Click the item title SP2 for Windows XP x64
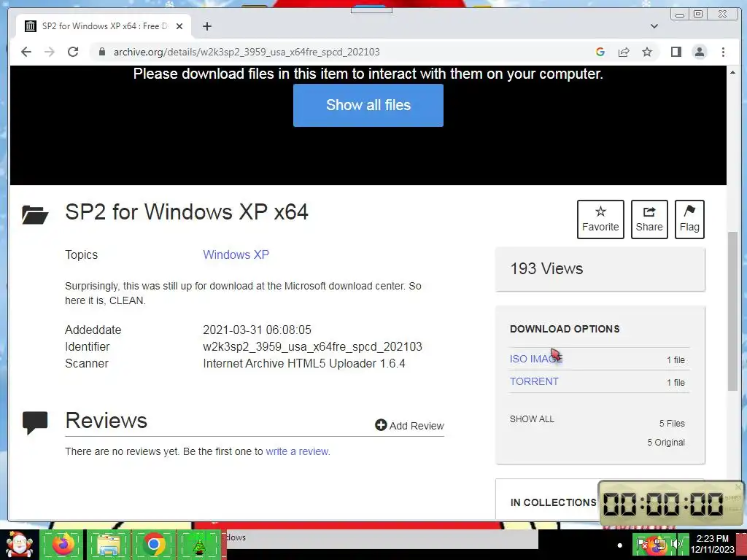The image size is (747, 560). (187, 212)
